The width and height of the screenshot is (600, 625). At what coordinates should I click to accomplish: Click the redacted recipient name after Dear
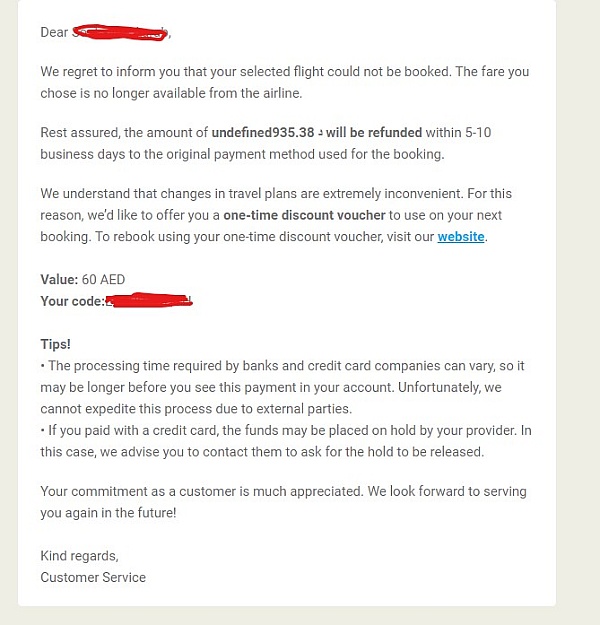click(x=121, y=33)
